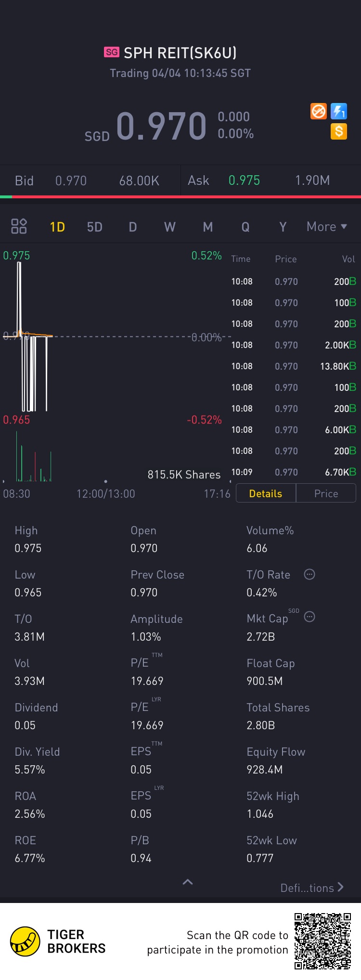Viewport: 361px width, 980px height.
Task: Tap the pink SG market badge
Action: [x=112, y=52]
